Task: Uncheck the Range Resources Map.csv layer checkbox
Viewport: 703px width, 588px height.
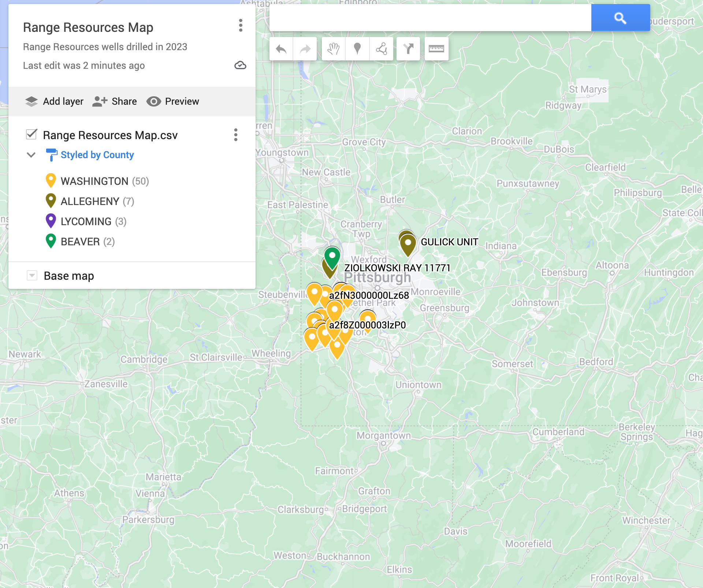Action: coord(31,134)
